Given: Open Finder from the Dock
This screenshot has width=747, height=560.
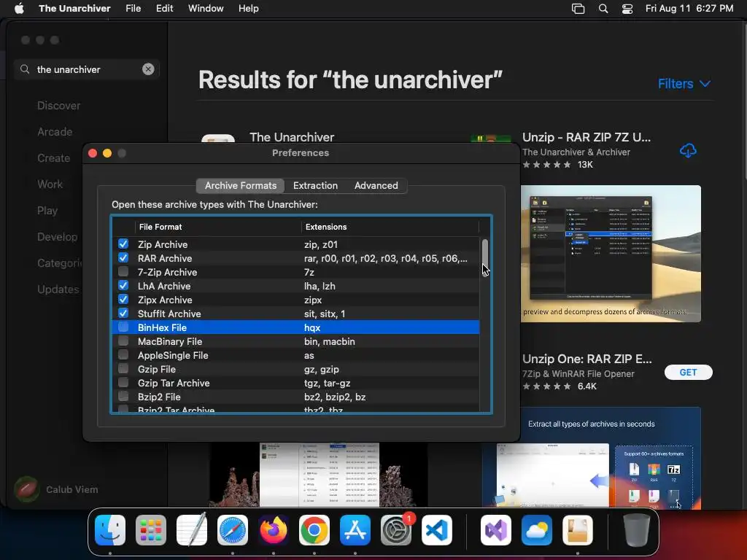Looking at the screenshot, I should click(x=110, y=530).
